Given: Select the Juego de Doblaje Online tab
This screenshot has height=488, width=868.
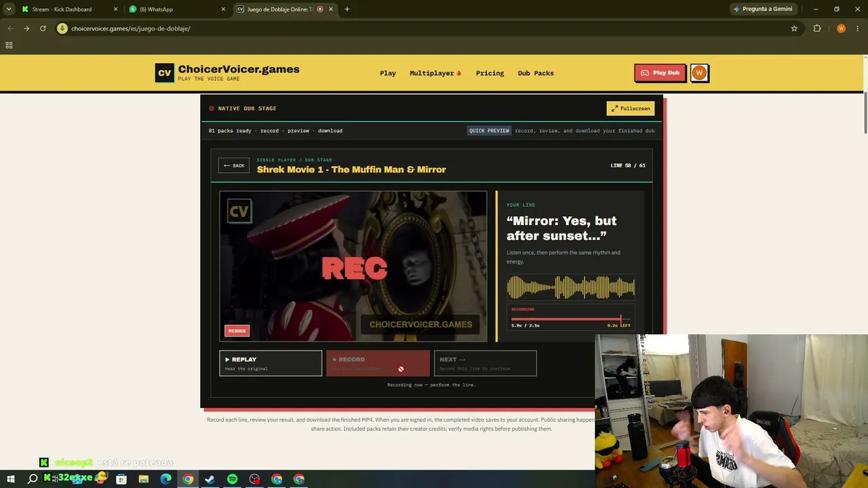Looking at the screenshot, I should coord(279,9).
